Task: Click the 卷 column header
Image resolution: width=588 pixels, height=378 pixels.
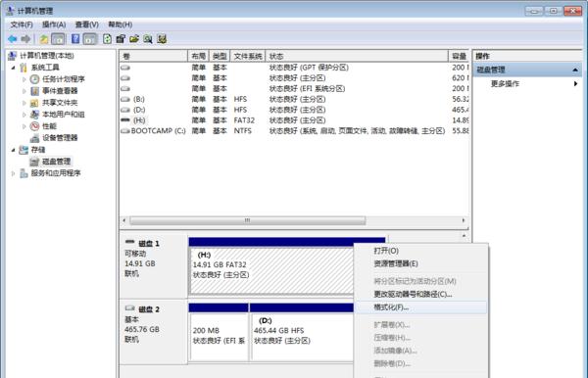Action: 154,56
